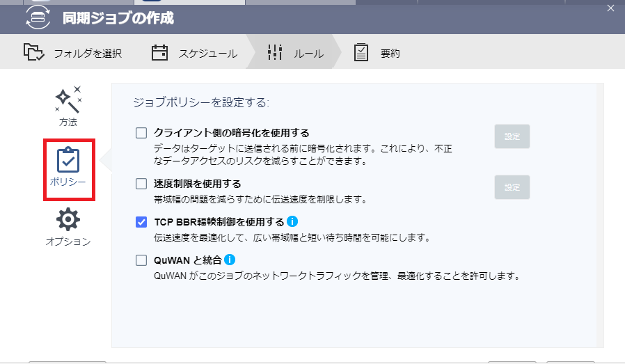The image size is (625, 364).
Task: Click the magic wand 方法 icon
Action: coord(68,100)
